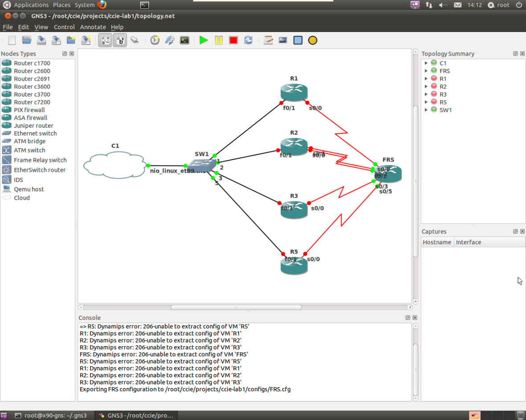Open the Applications system menu

(31, 5)
